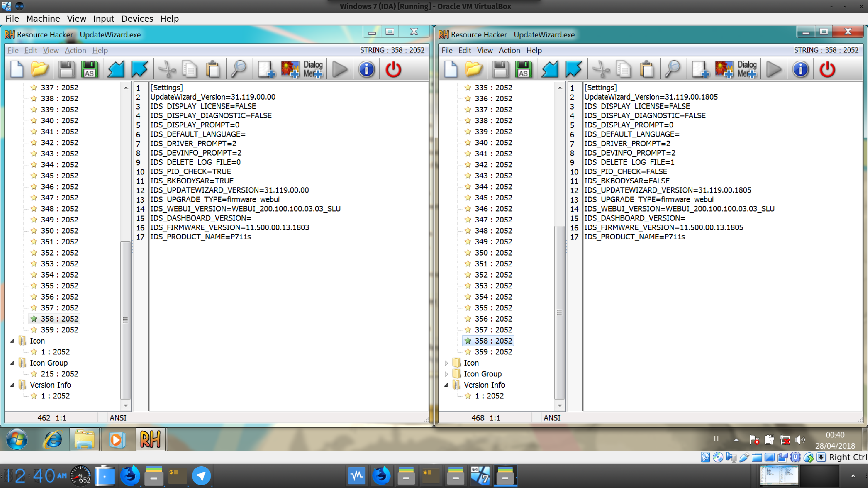Click Dialog Menu icon in right Resource Hacker
The image size is (868, 488).
tap(747, 69)
